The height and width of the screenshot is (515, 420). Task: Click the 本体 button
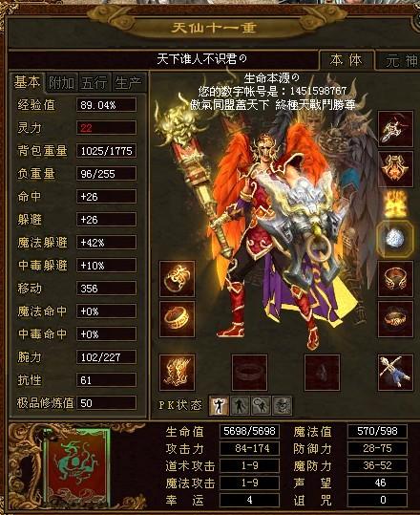pyautogui.click(x=346, y=60)
